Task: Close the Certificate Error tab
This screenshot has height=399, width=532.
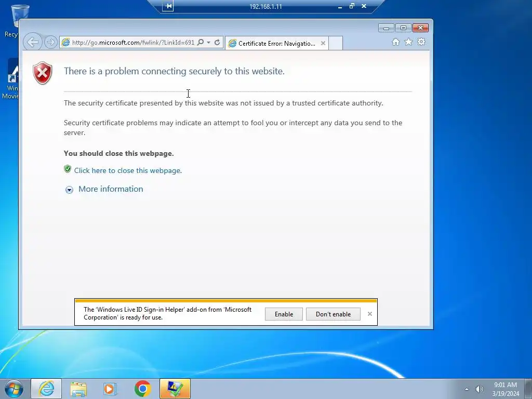Action: point(323,43)
